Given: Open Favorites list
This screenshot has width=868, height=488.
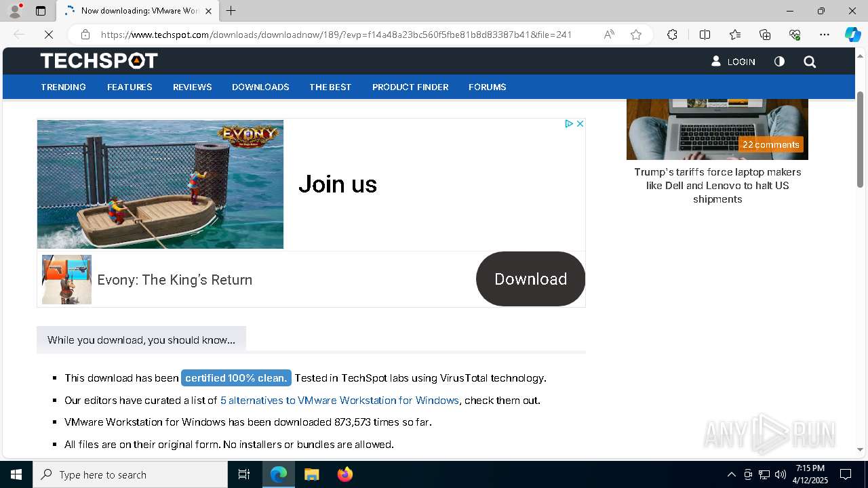Looking at the screenshot, I should coord(735,35).
